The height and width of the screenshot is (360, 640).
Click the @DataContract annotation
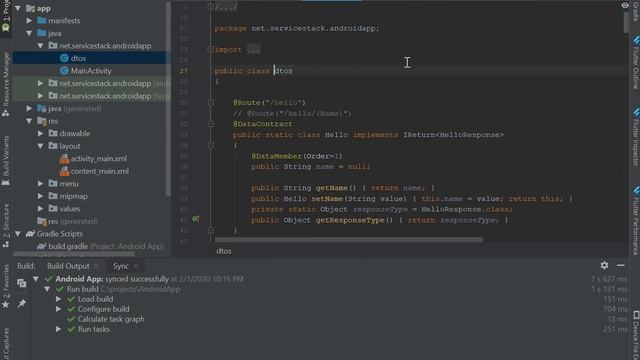pyautogui.click(x=262, y=124)
